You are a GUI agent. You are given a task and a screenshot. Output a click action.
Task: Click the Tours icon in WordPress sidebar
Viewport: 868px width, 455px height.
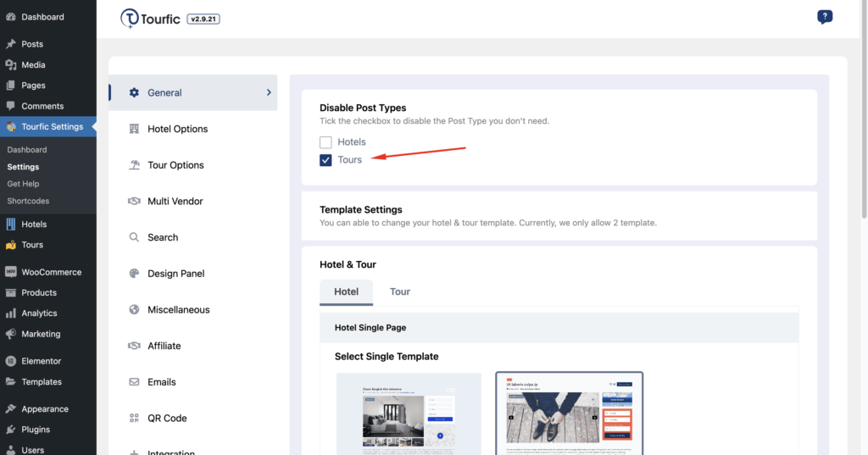pyautogui.click(x=11, y=245)
